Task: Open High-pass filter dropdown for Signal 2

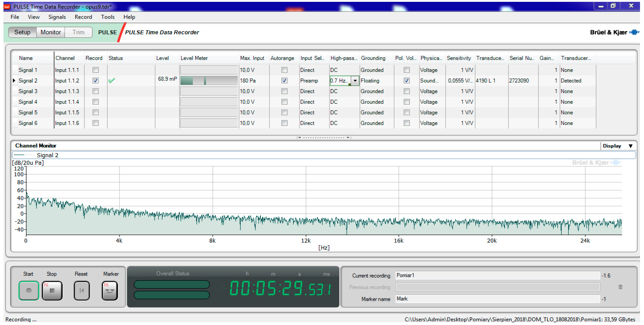Action: [x=355, y=81]
